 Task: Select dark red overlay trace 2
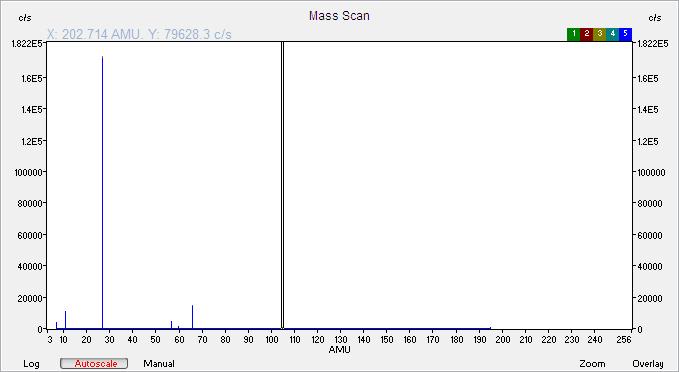click(586, 34)
